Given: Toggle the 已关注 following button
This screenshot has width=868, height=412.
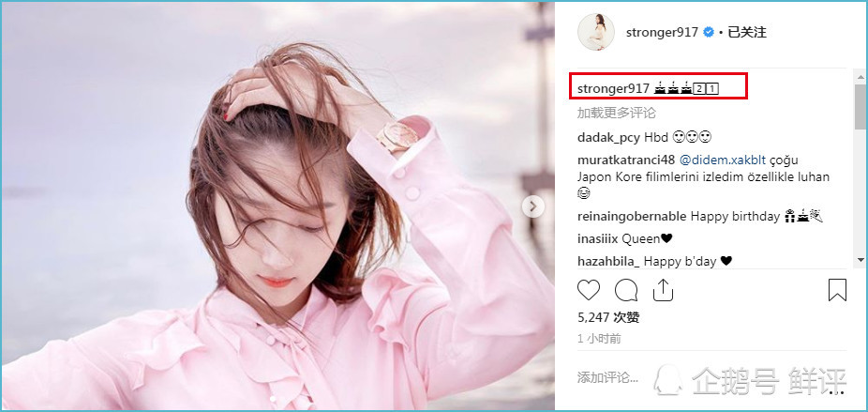Looking at the screenshot, I should pos(747,32).
